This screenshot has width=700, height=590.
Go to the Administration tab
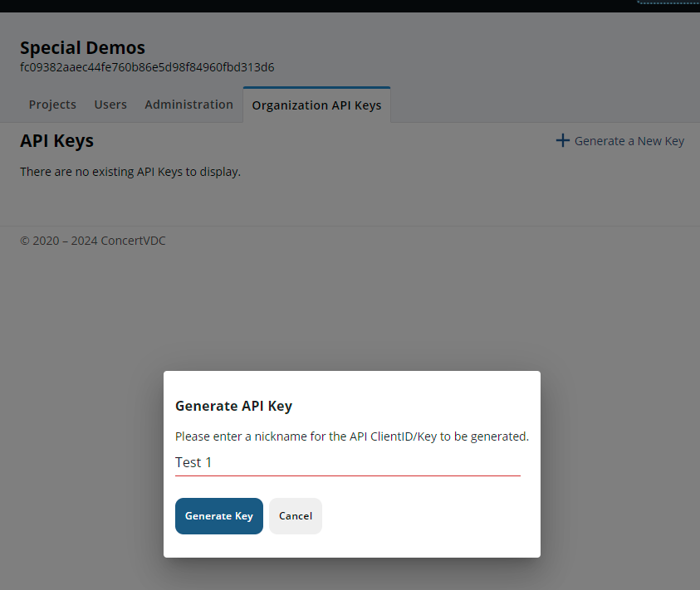[188, 105]
